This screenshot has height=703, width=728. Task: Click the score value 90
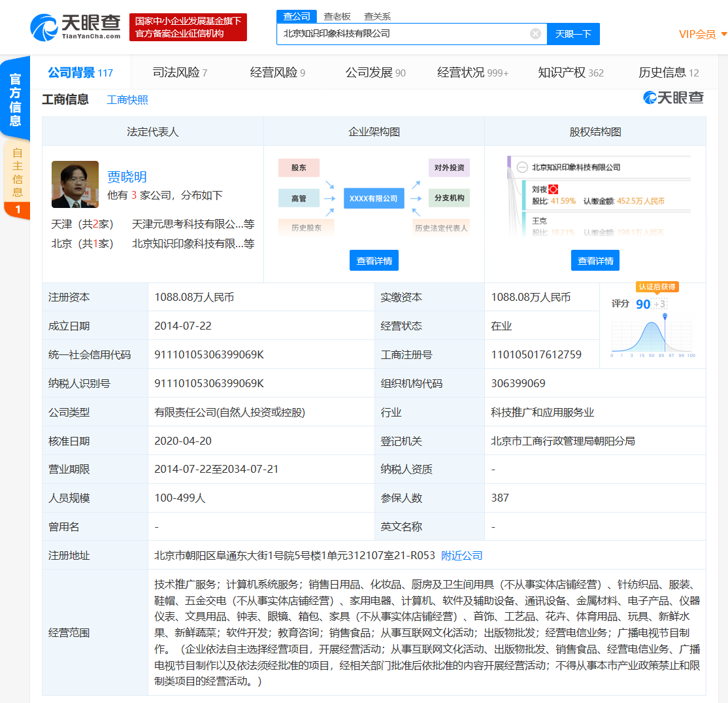pyautogui.click(x=643, y=304)
